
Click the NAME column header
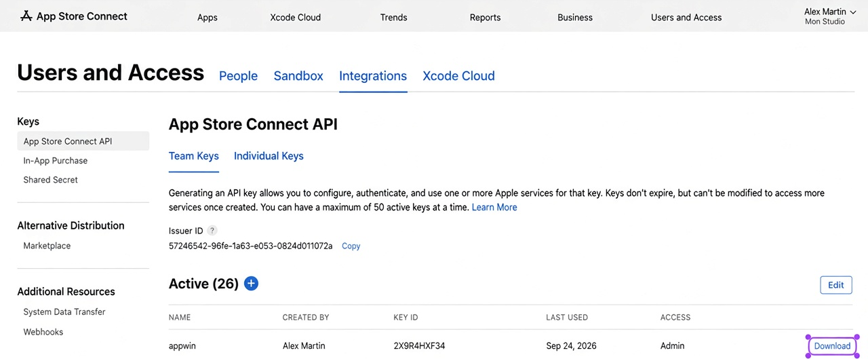pyautogui.click(x=180, y=318)
